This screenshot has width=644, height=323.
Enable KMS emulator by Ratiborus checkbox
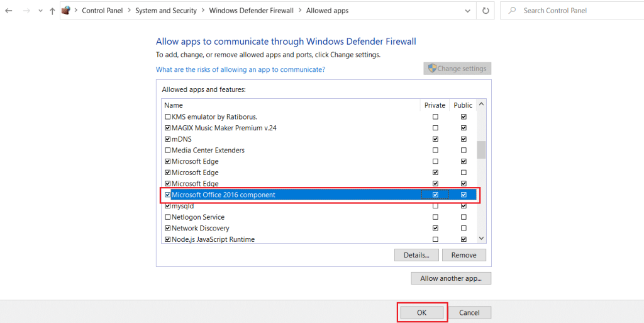(x=167, y=116)
